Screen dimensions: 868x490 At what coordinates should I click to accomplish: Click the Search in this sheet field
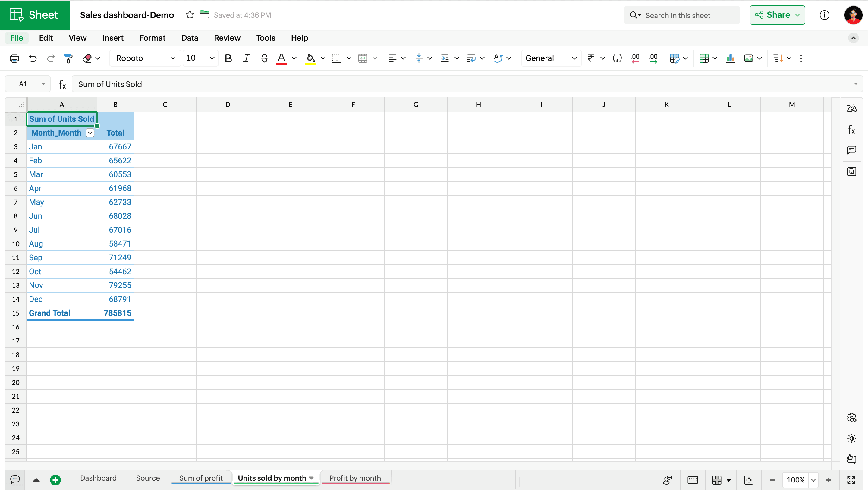coord(682,15)
